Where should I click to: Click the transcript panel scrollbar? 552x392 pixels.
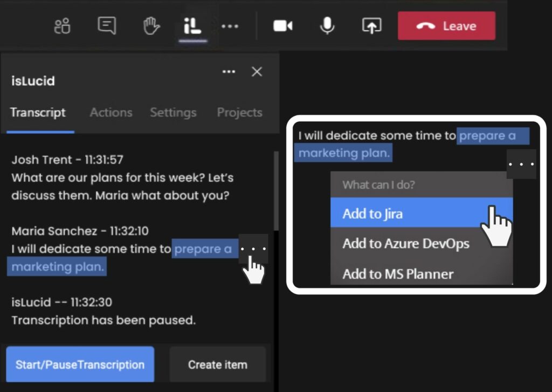pyautogui.click(x=277, y=191)
